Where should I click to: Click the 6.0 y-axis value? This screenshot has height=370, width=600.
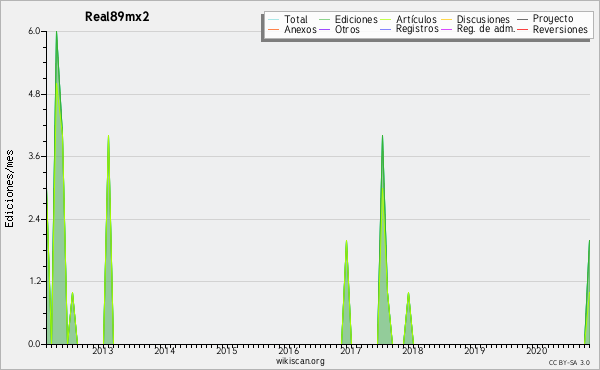(34, 31)
